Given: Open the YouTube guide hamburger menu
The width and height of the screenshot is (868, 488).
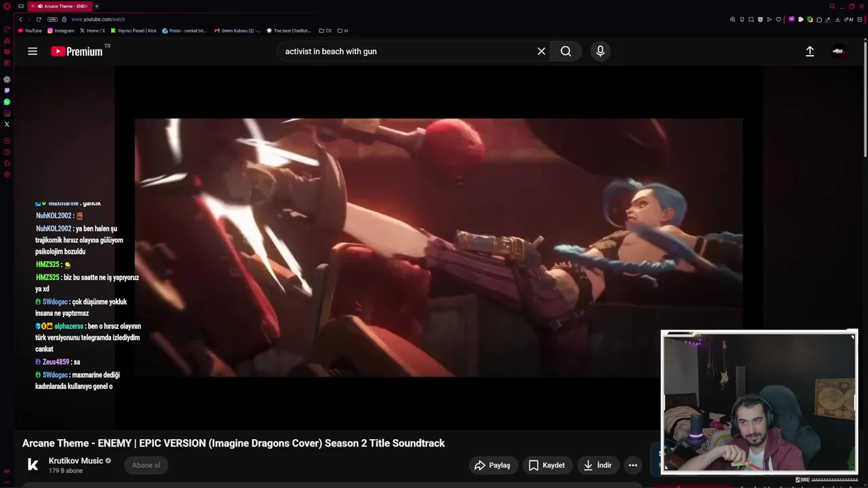Looking at the screenshot, I should (x=33, y=52).
